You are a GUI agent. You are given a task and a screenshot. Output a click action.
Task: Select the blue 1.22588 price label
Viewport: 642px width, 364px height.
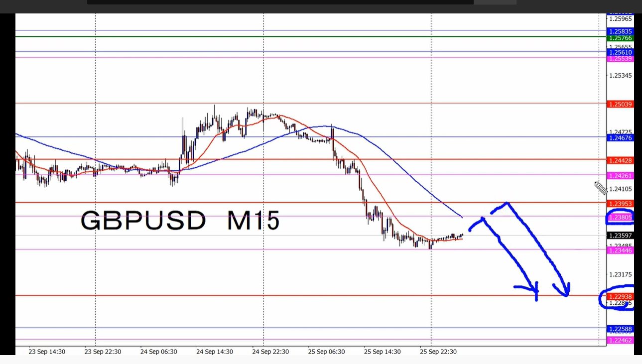tap(620, 329)
